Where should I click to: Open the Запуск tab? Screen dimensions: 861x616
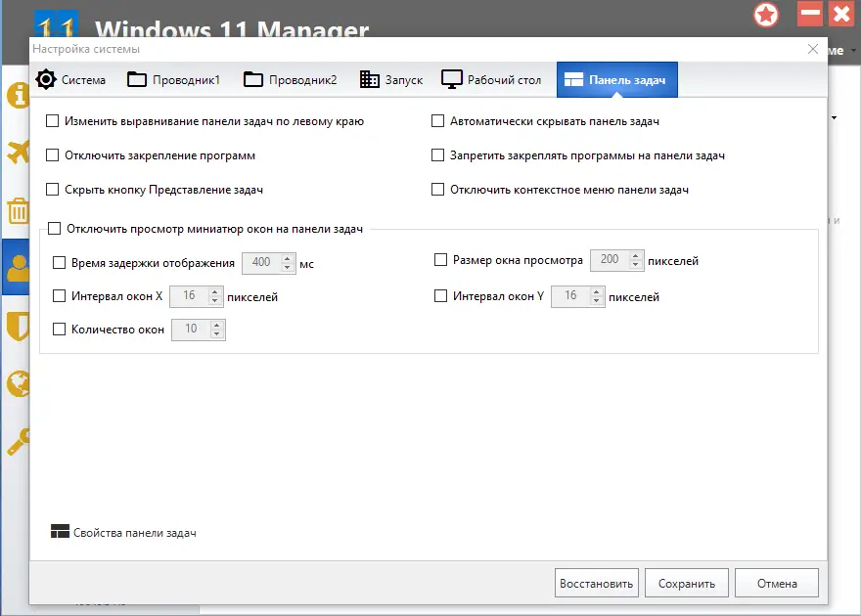click(391, 79)
